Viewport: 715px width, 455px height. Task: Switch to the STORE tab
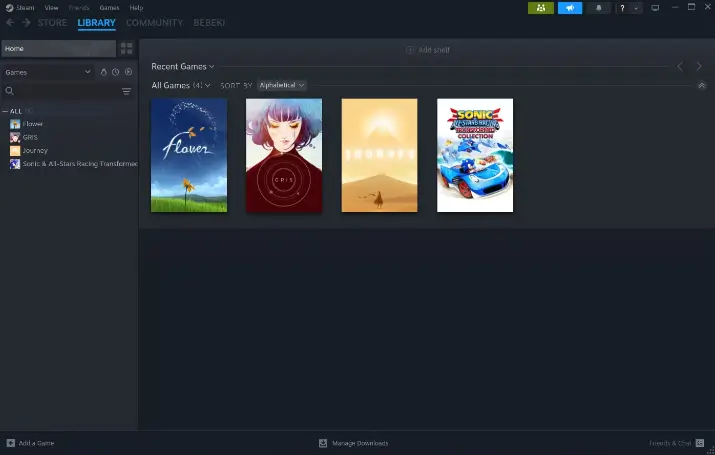pos(52,22)
